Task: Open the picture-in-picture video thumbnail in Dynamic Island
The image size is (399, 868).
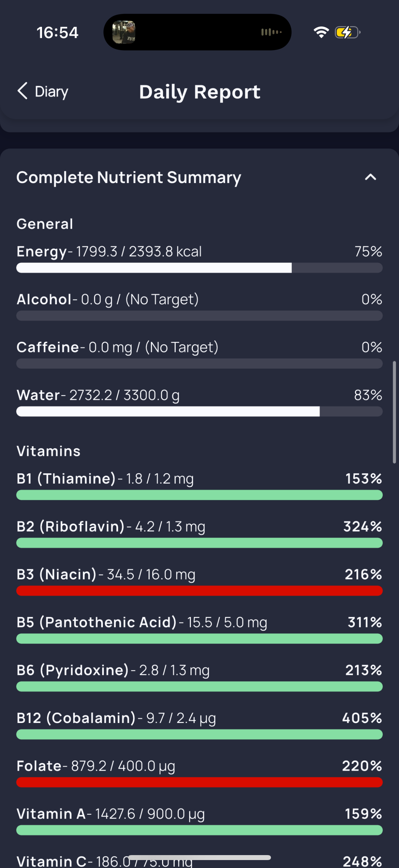Action: point(124,32)
